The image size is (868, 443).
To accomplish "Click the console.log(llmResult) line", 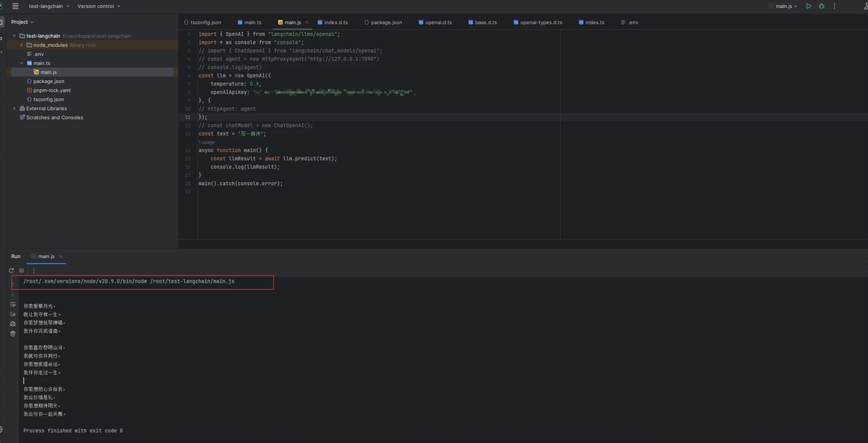I will coord(245,167).
